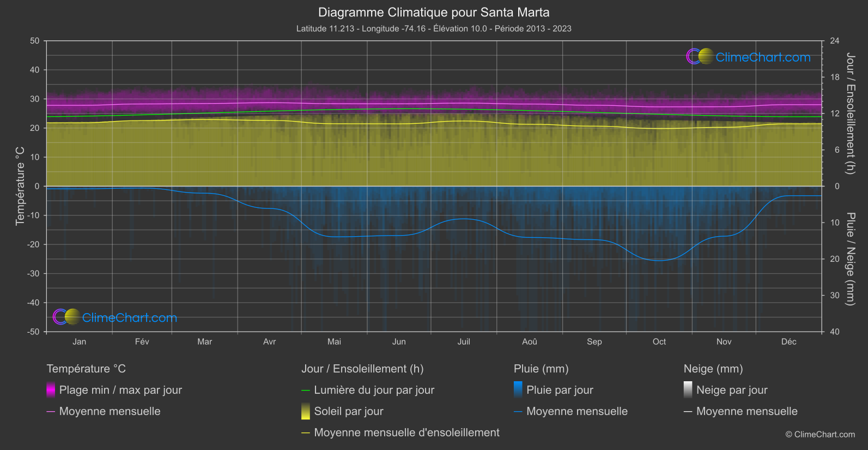
Task: Click the 'Neige (mm)' legend heading
Action: [x=713, y=369]
